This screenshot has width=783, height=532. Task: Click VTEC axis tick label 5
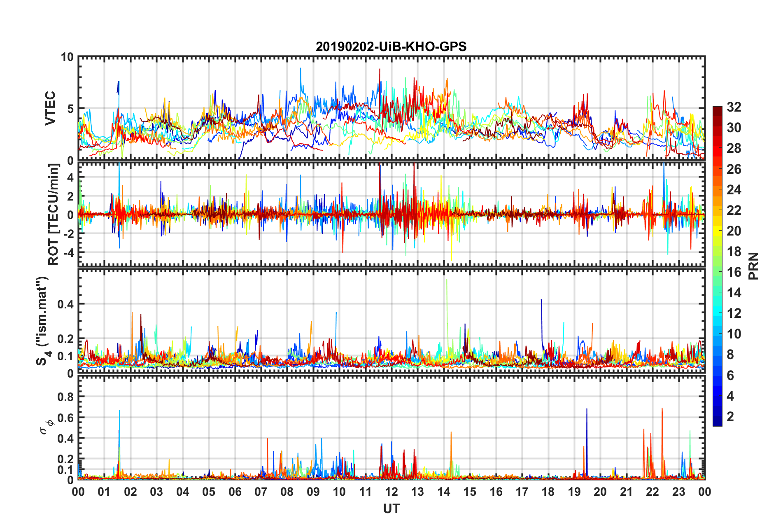point(70,109)
